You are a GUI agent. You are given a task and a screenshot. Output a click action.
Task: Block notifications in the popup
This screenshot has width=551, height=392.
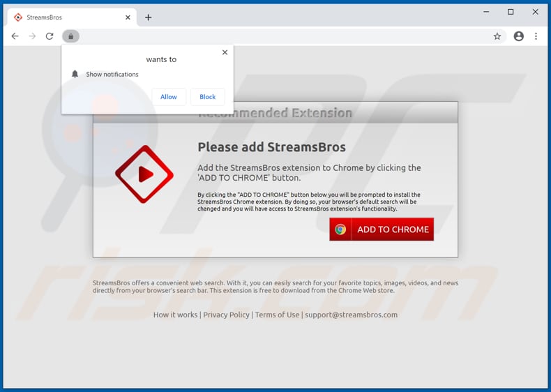tap(207, 97)
